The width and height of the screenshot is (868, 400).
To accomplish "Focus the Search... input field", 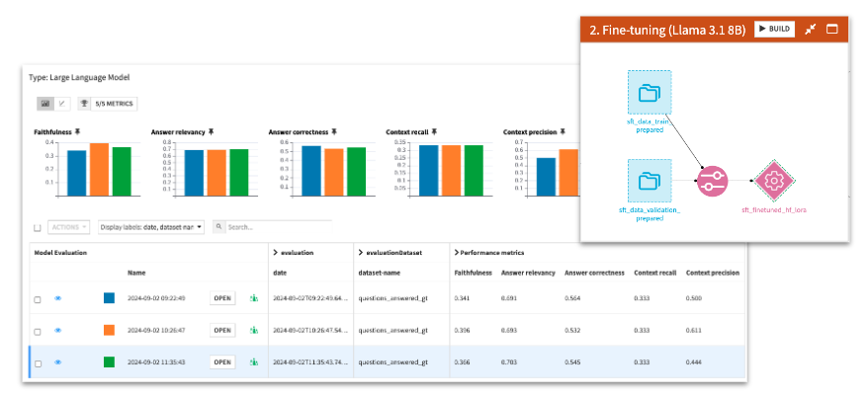I will click(x=279, y=227).
